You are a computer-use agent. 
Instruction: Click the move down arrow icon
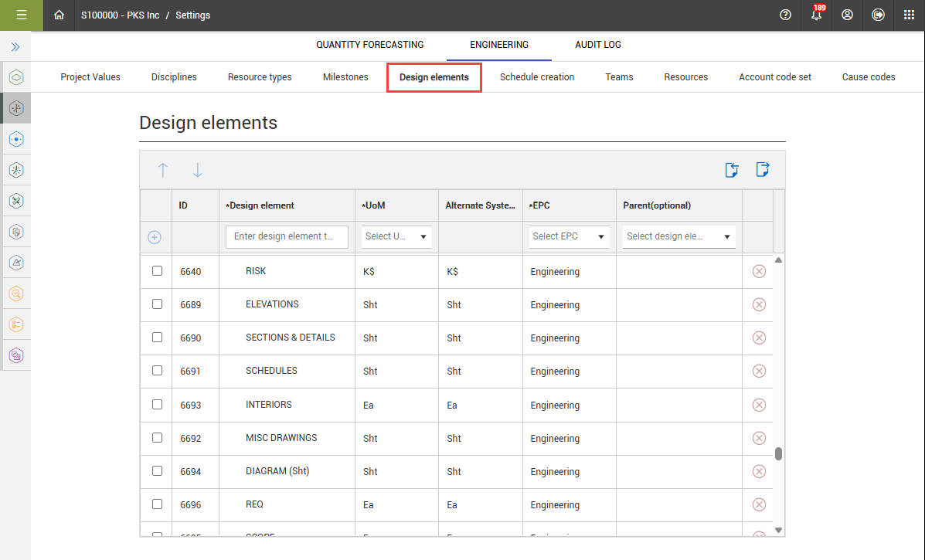(197, 171)
